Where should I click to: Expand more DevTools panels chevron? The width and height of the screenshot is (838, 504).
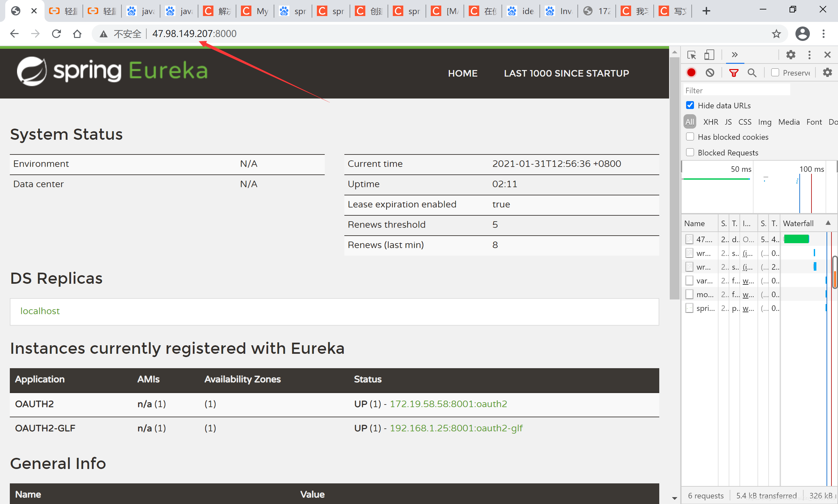735,55
